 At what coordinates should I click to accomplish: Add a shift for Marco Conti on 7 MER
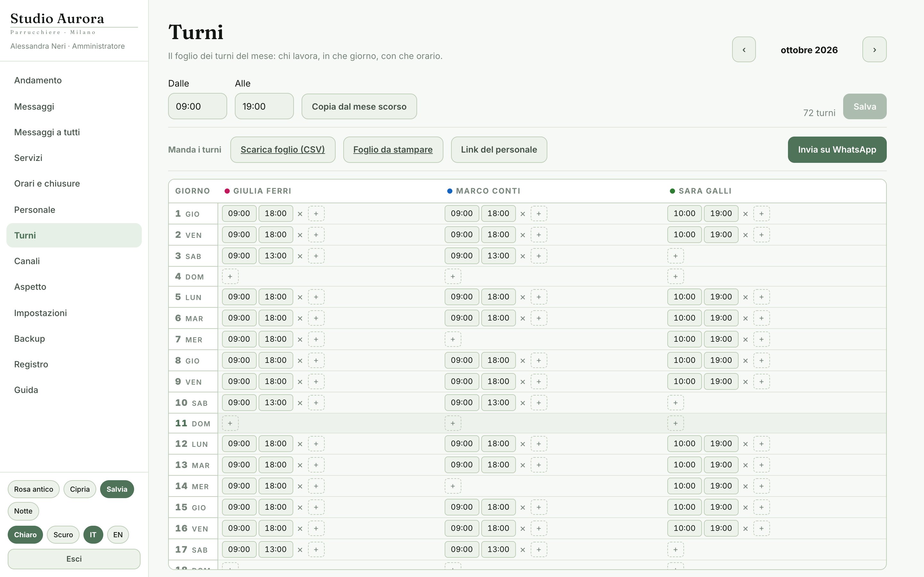tap(453, 339)
